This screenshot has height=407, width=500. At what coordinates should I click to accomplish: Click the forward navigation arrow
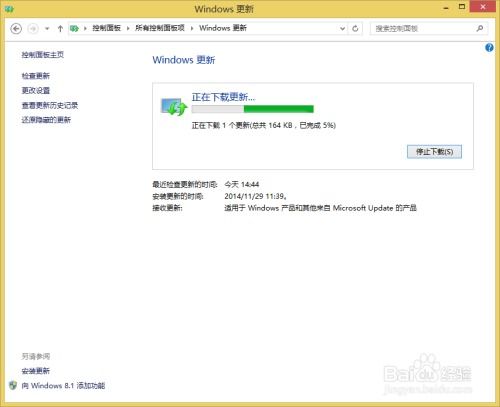tap(33, 29)
